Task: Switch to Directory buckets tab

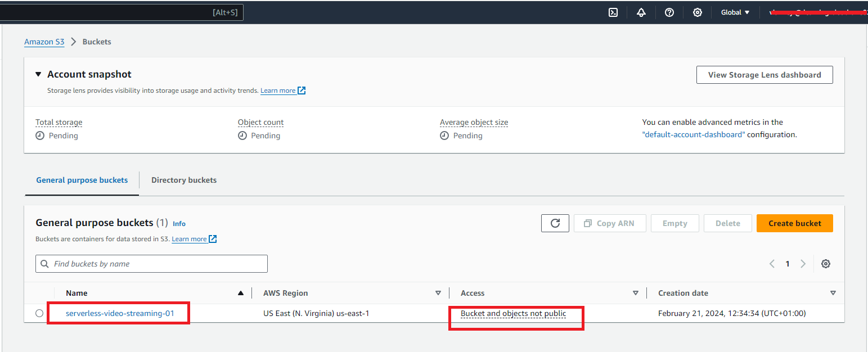Action: tap(184, 180)
